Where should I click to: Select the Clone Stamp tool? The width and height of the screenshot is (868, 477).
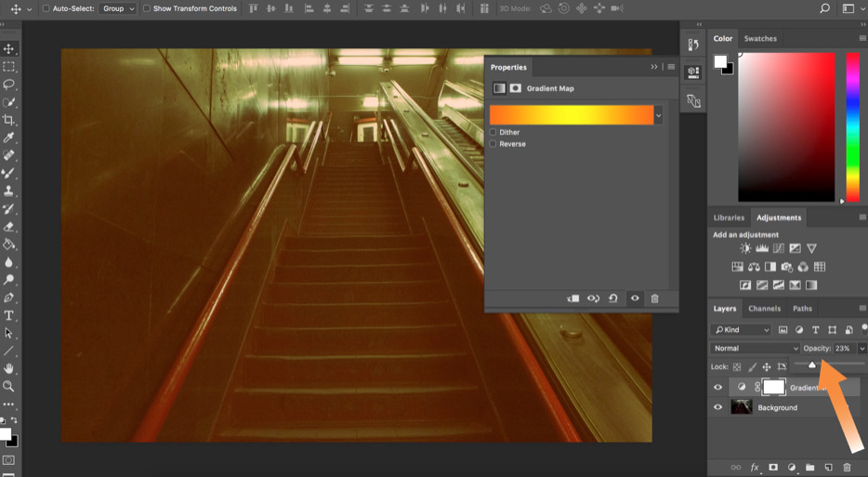tap(9, 191)
